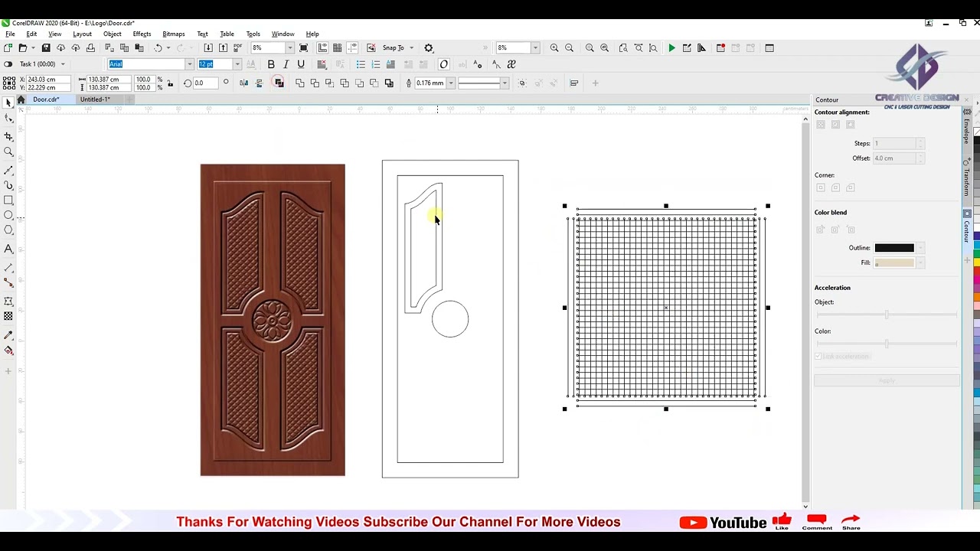Select the Connector tool
The height and width of the screenshot is (551, 980).
click(x=8, y=283)
